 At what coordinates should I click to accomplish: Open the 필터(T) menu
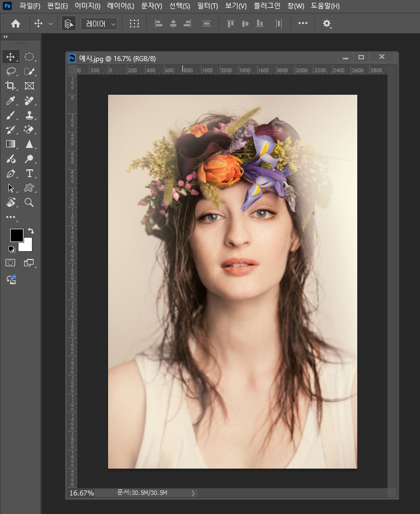207,6
